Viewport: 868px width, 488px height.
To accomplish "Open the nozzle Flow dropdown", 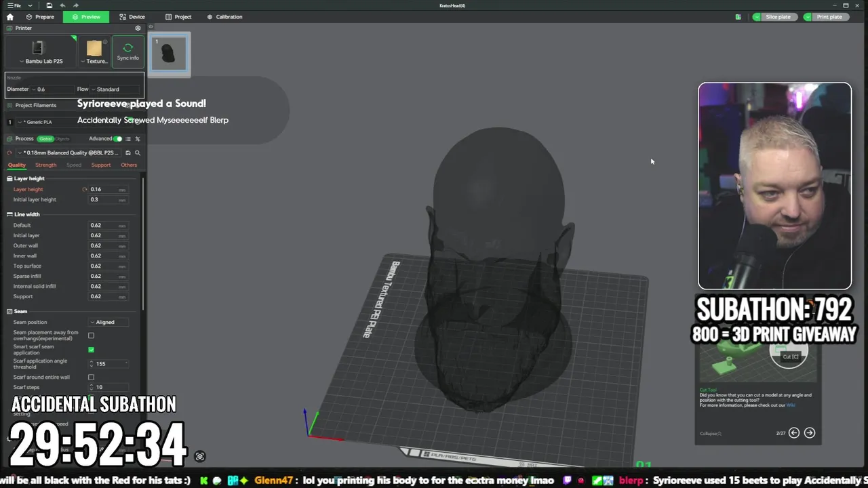I will [x=115, y=89].
